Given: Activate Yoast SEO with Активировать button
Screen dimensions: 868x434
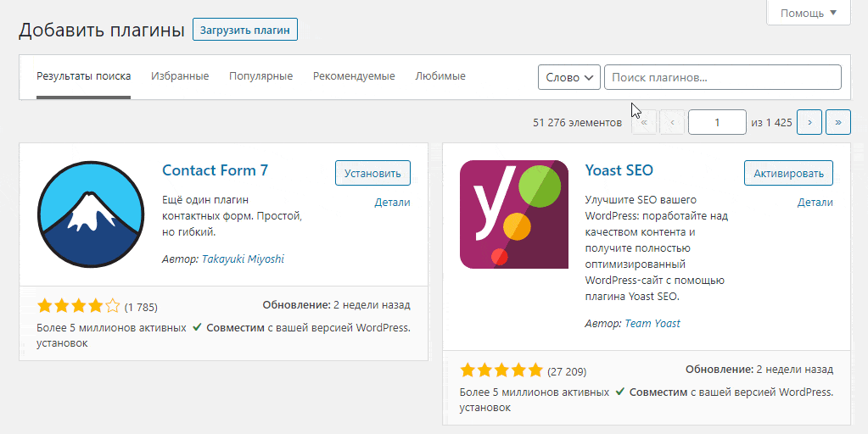Looking at the screenshot, I should [x=788, y=173].
